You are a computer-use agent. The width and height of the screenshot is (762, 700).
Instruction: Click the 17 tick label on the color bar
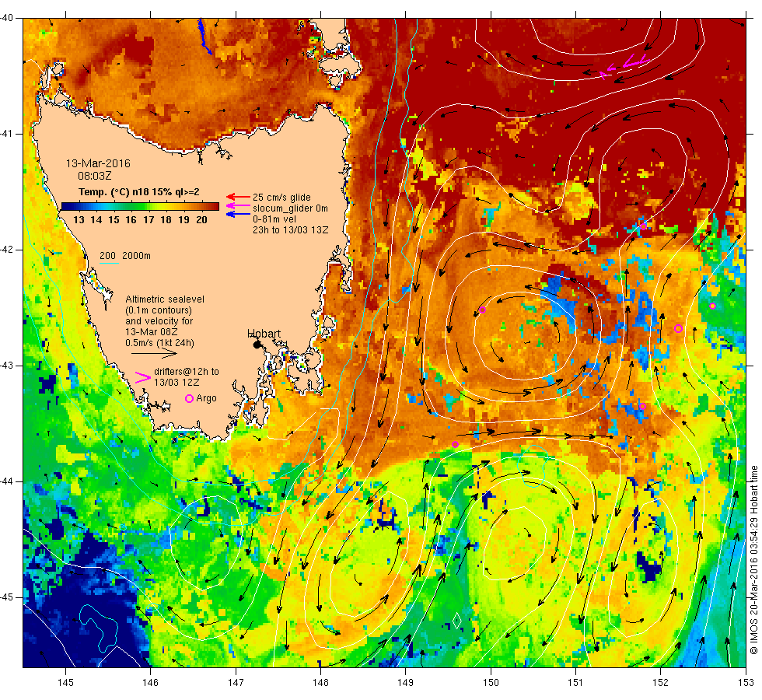(149, 219)
